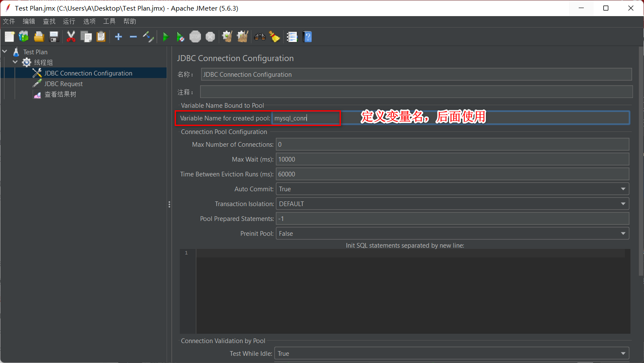Collapse the Test Plan tree expander
Viewport: 644px width, 363px height.
coord(5,51)
